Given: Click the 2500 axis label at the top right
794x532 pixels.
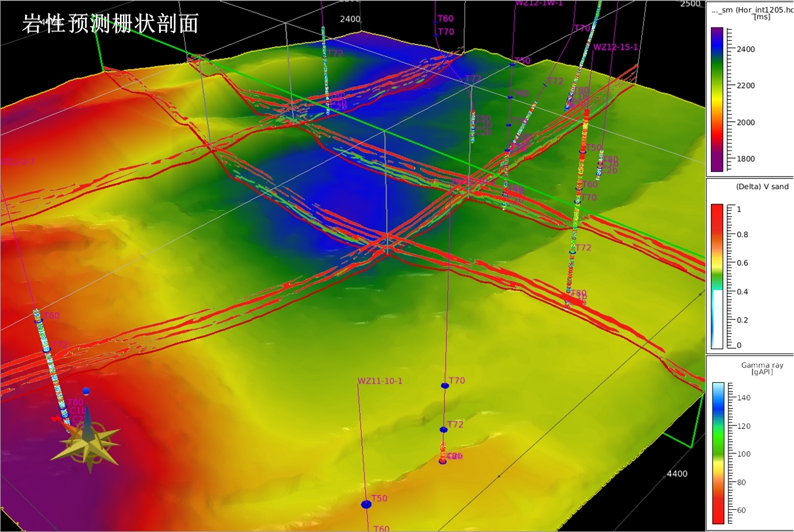Looking at the screenshot, I should click(x=690, y=4).
